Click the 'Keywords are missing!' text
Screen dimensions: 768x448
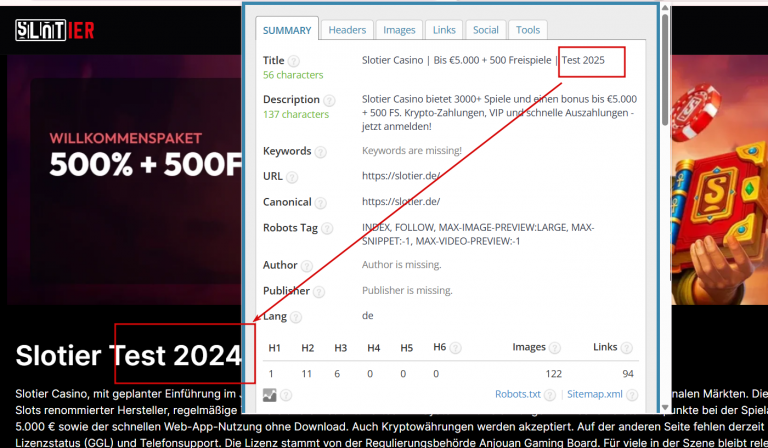[411, 150]
